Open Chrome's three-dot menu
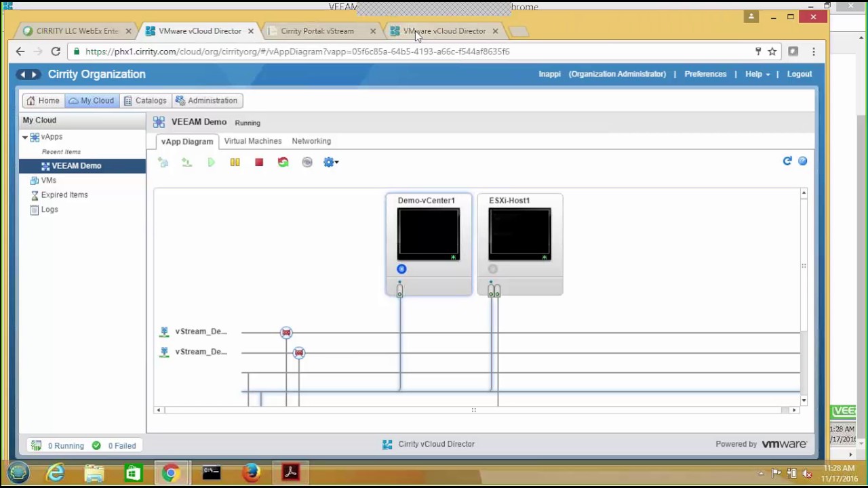 814,52
